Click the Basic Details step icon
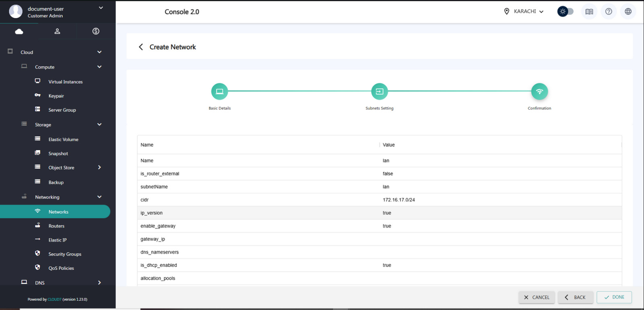This screenshot has width=644, height=310. (x=219, y=91)
